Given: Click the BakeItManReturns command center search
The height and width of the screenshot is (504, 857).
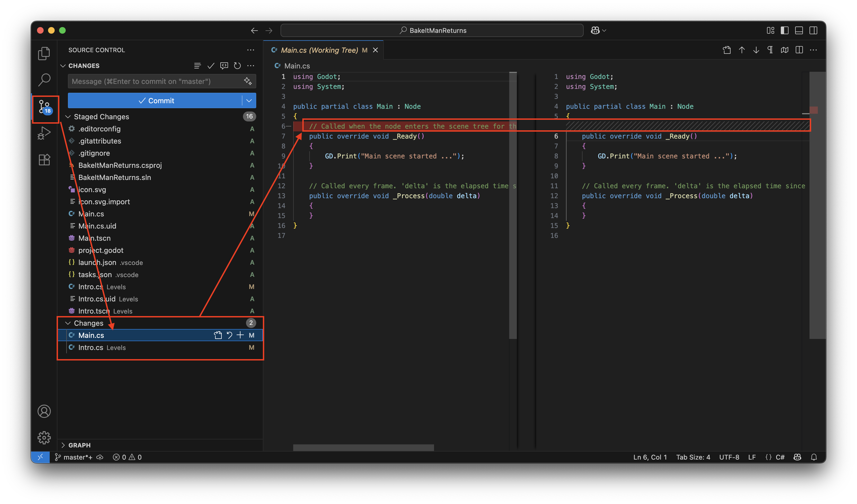Looking at the screenshot, I should coord(432,31).
